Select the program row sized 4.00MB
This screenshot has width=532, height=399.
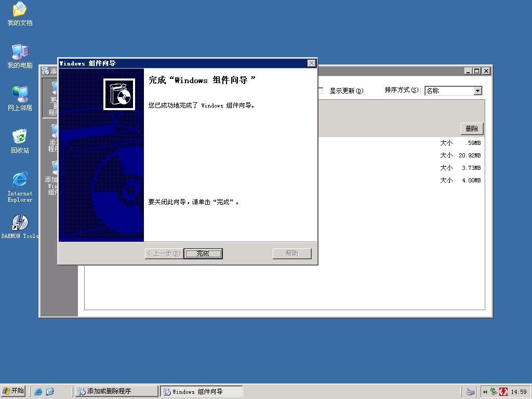coord(402,180)
